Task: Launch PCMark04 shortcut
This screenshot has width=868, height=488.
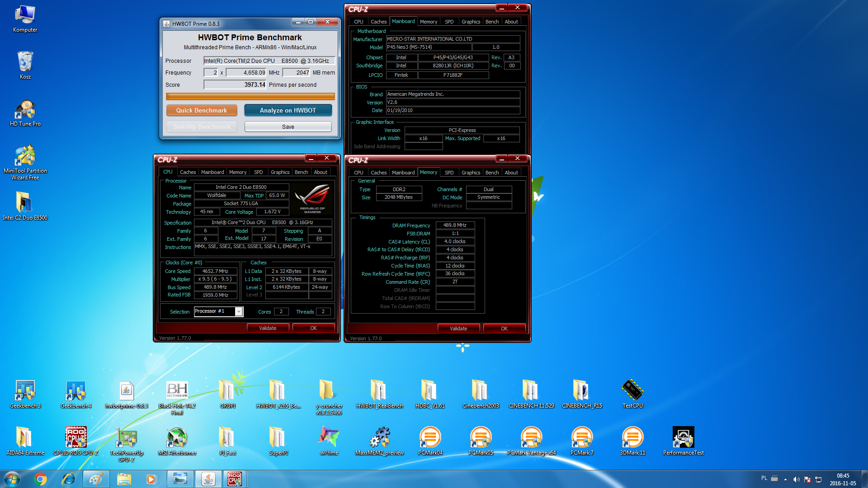Action: point(430,441)
